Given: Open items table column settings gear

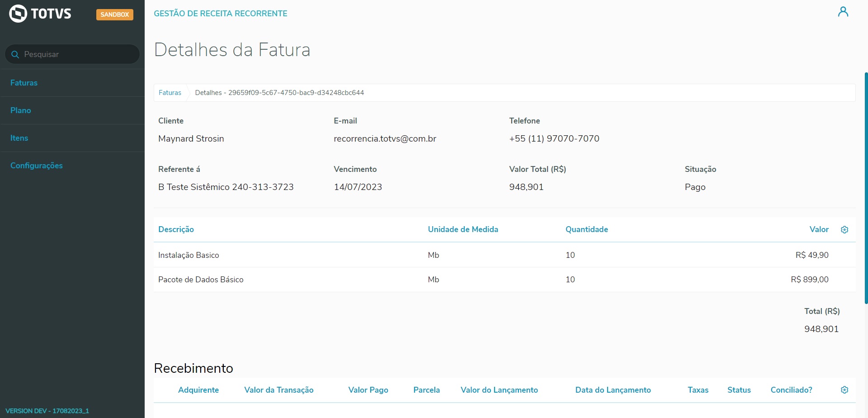Looking at the screenshot, I should [844, 230].
